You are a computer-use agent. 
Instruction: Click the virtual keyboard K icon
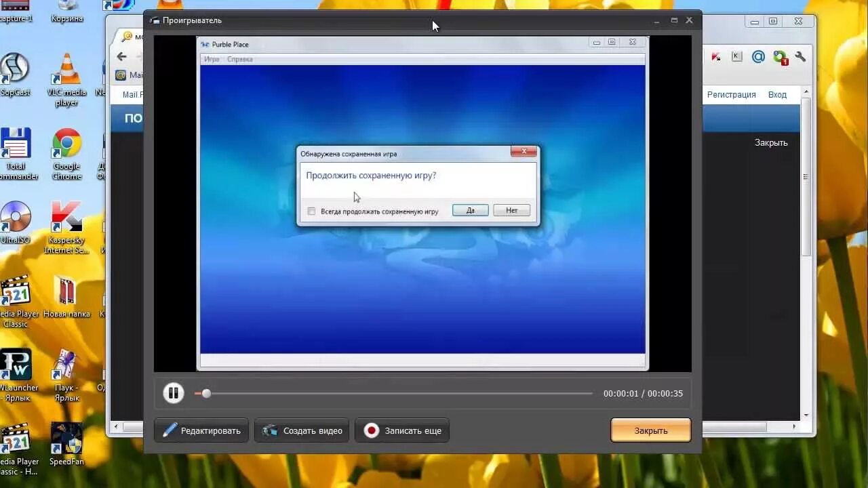(x=737, y=57)
